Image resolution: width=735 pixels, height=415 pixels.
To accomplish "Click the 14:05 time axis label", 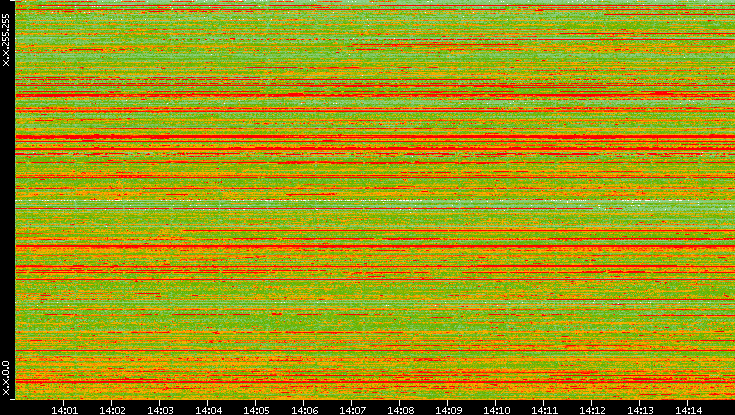I will pos(256,410).
